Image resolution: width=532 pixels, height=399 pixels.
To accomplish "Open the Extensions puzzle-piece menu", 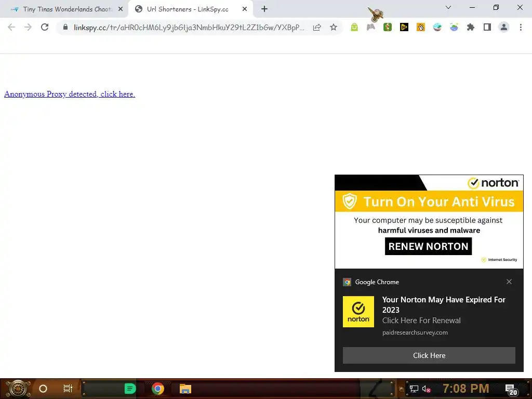I will click(x=471, y=27).
